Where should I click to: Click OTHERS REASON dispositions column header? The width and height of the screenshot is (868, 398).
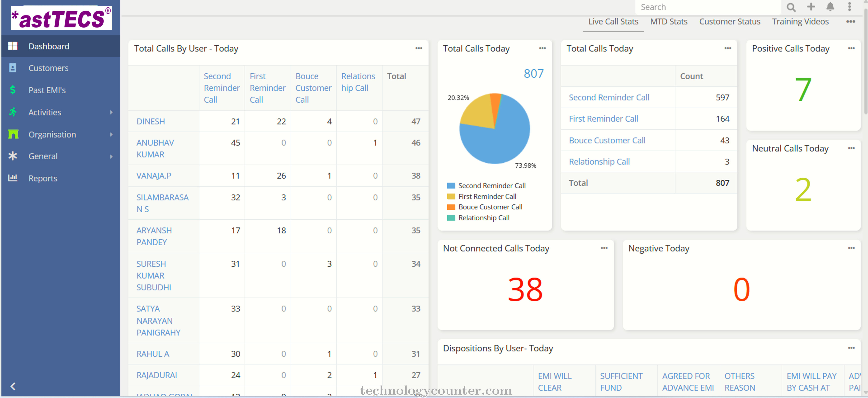tap(740, 382)
